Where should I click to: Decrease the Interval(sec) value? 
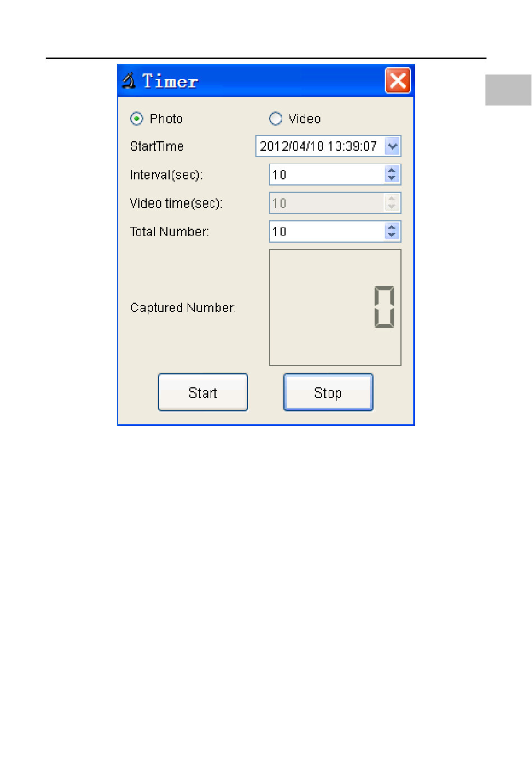coord(392,179)
